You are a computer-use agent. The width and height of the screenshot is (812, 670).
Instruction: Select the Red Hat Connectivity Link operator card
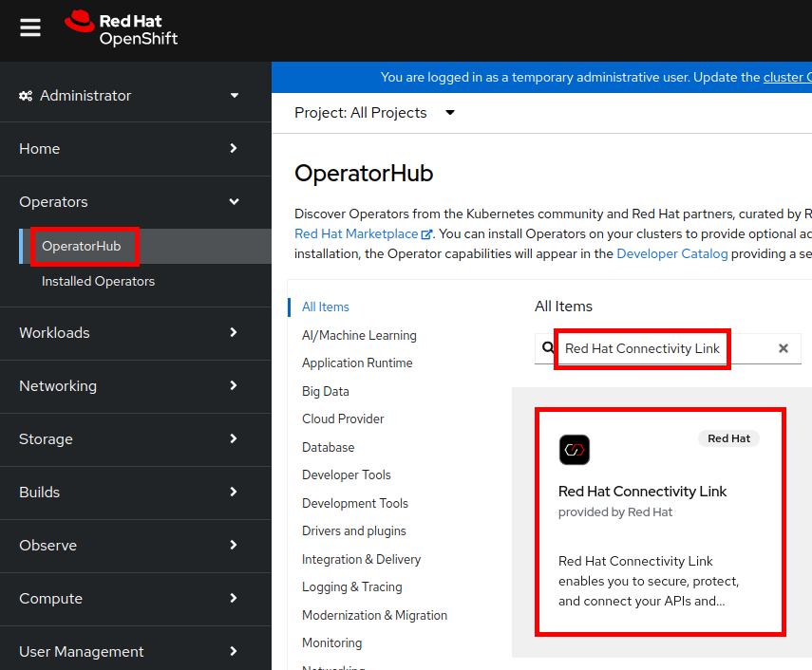pyautogui.click(x=661, y=521)
